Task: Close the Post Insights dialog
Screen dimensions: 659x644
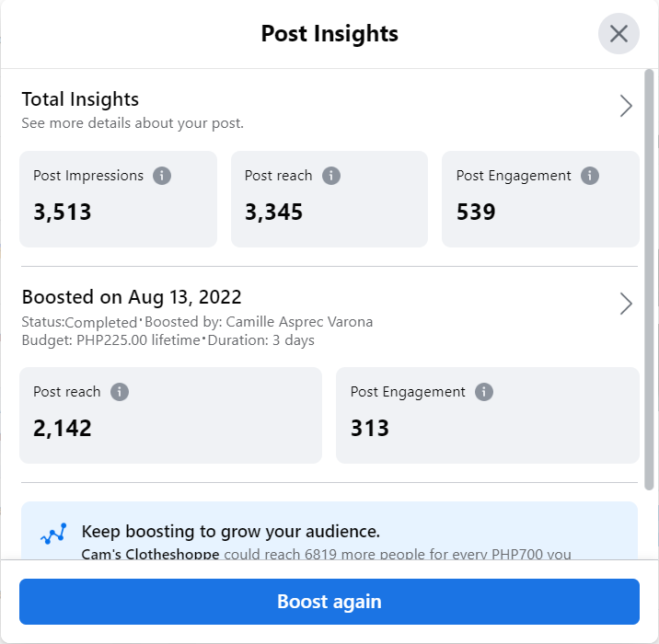Action: coord(619,34)
